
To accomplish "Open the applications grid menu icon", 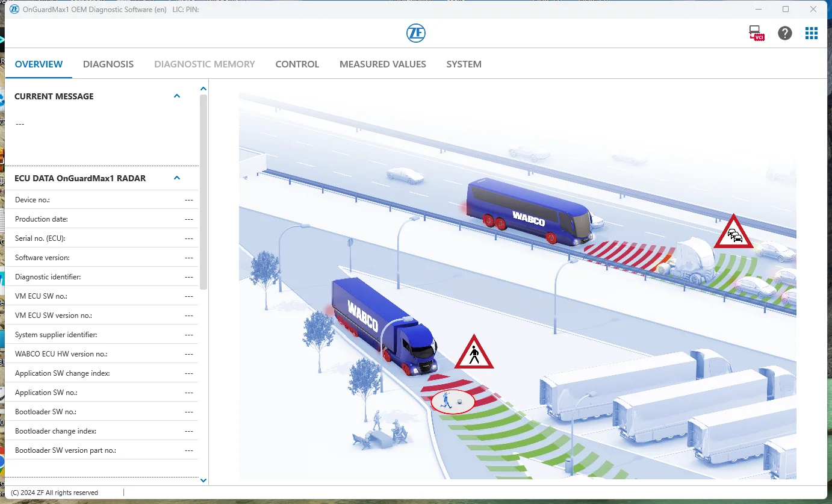I will click(x=812, y=33).
